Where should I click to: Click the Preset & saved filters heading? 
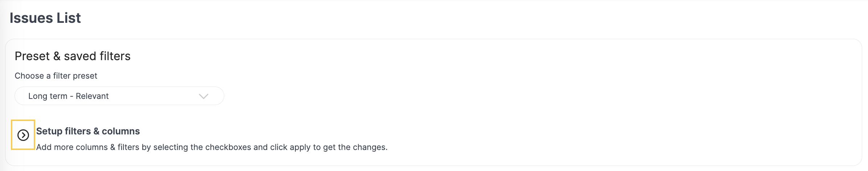click(73, 56)
